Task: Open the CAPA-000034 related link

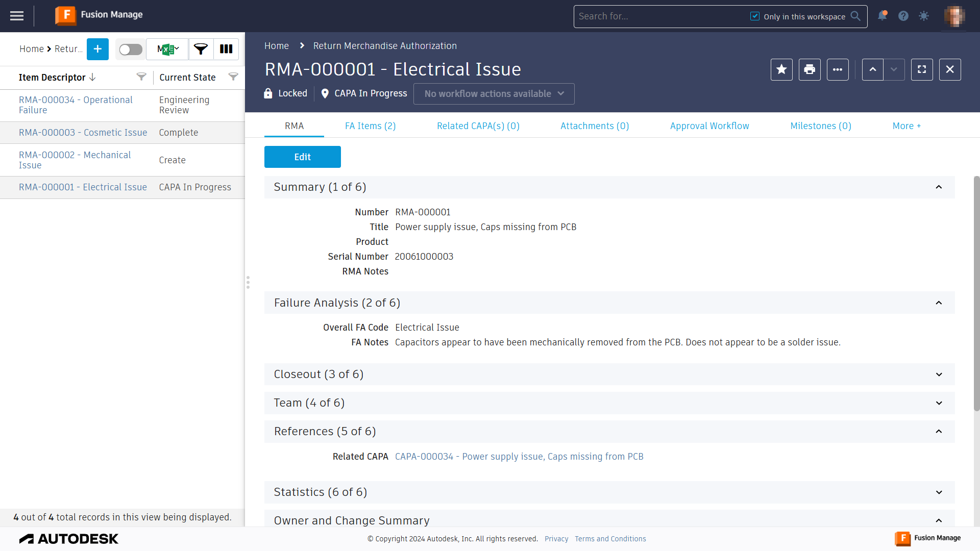Action: 519,457
